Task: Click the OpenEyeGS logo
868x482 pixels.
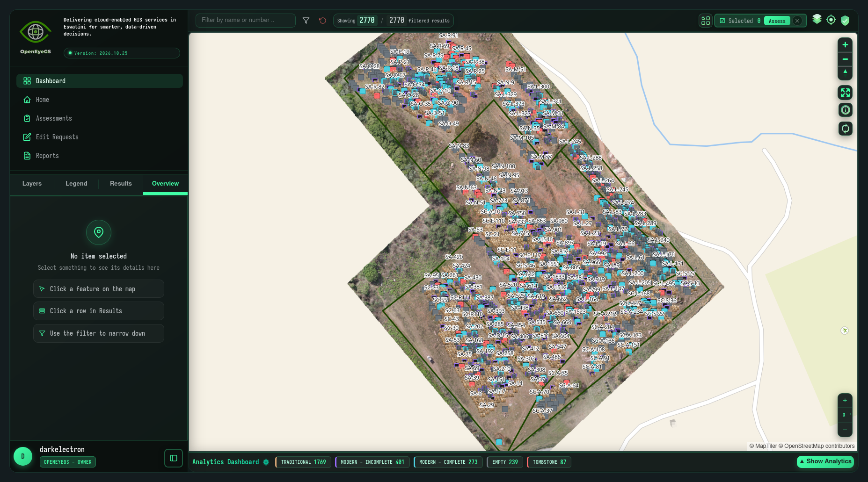Action: pyautogui.click(x=36, y=37)
